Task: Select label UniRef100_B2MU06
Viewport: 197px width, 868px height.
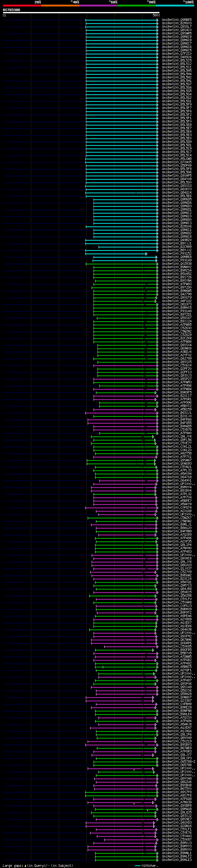Action: coord(176,226)
